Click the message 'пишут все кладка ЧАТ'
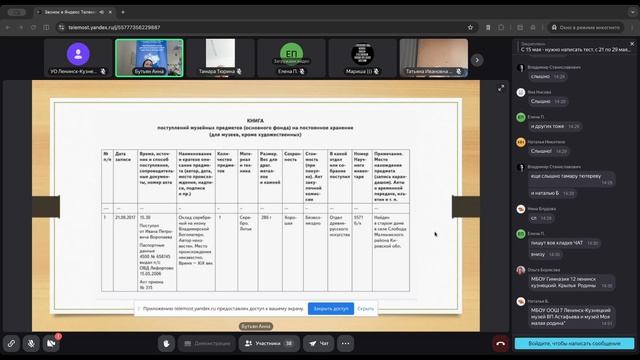Image resolution: width=640 pixels, height=360 pixels. tap(564, 243)
